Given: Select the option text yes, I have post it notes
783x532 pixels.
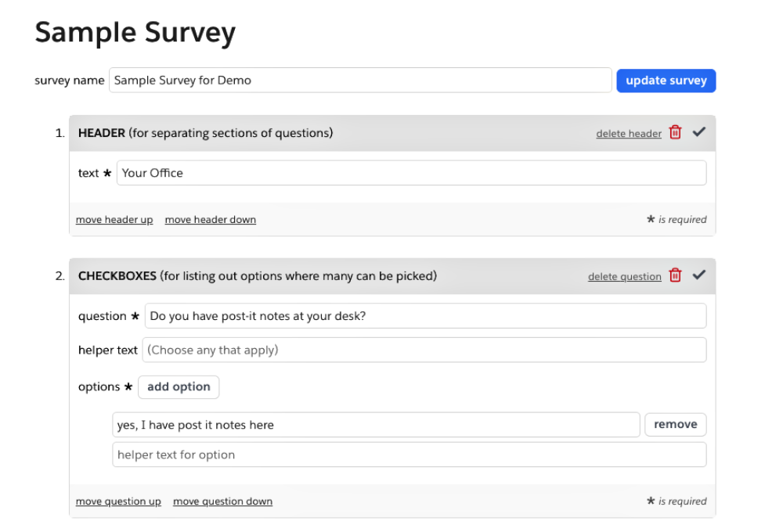Looking at the screenshot, I should [x=376, y=424].
